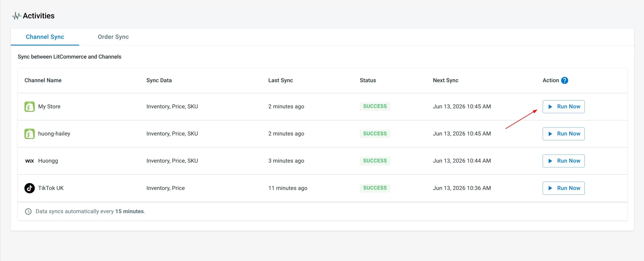
Task: Click the Shopify icon for My Store
Action: click(x=29, y=107)
